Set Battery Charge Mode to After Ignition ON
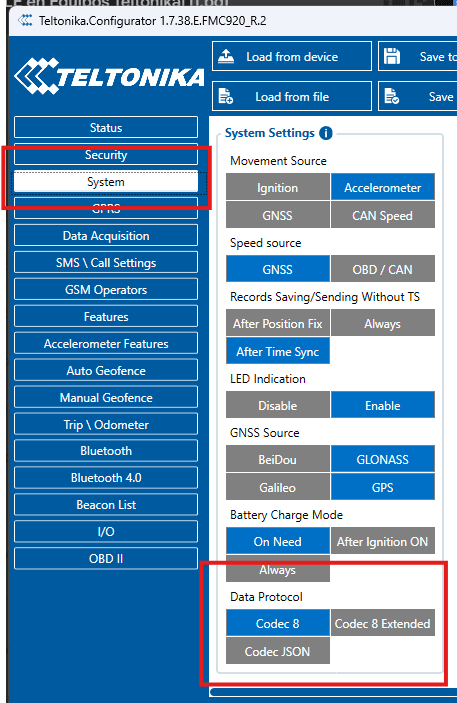 coord(383,541)
